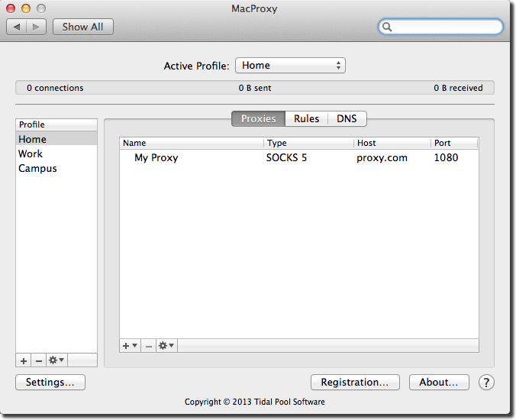Open the proxy gear action menu

[x=166, y=346]
